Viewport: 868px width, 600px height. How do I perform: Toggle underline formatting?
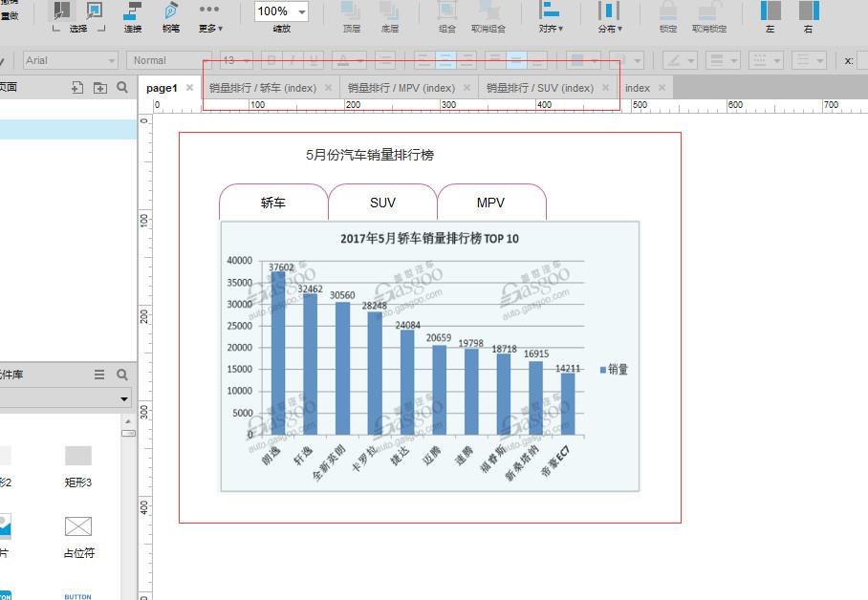point(314,60)
